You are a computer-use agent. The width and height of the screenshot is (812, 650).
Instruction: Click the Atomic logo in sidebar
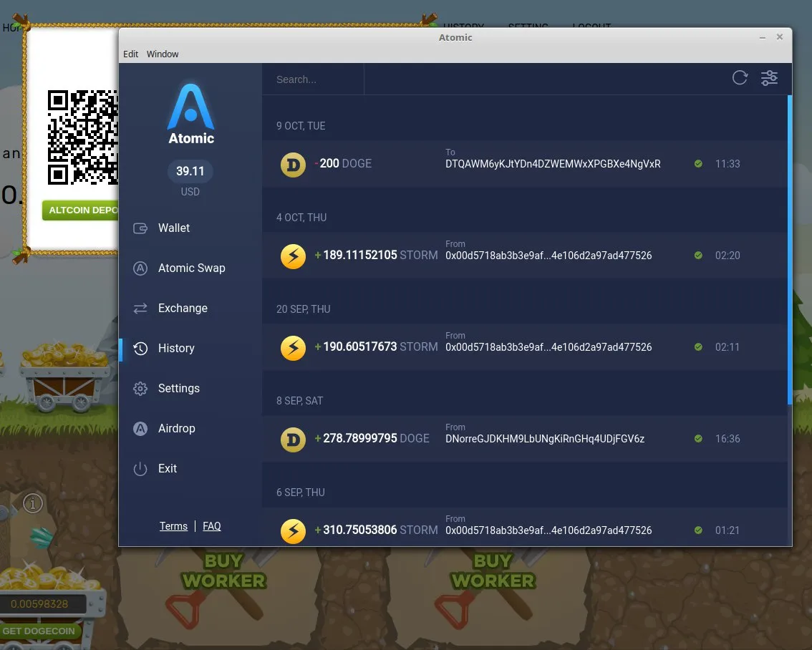click(190, 114)
